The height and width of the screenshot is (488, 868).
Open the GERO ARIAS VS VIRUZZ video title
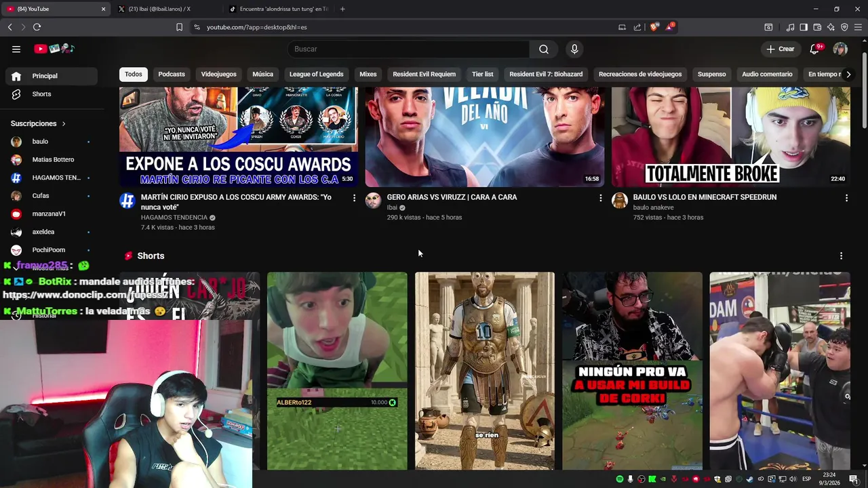click(452, 197)
